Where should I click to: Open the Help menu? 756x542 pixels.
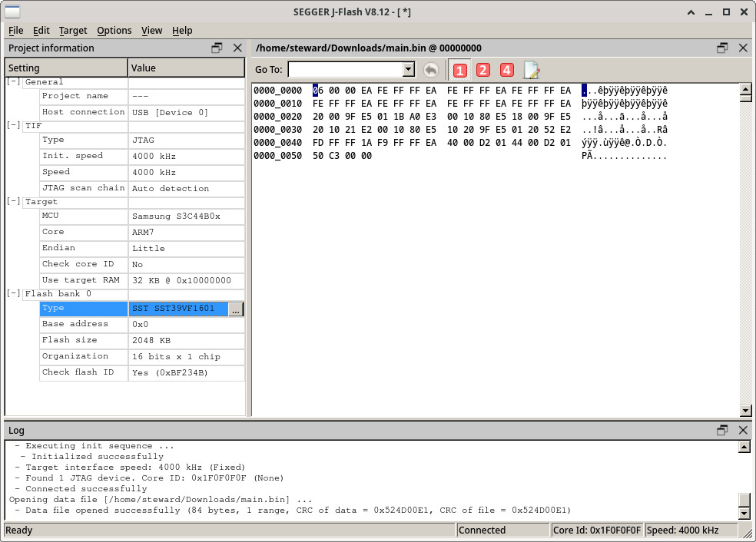(x=182, y=31)
